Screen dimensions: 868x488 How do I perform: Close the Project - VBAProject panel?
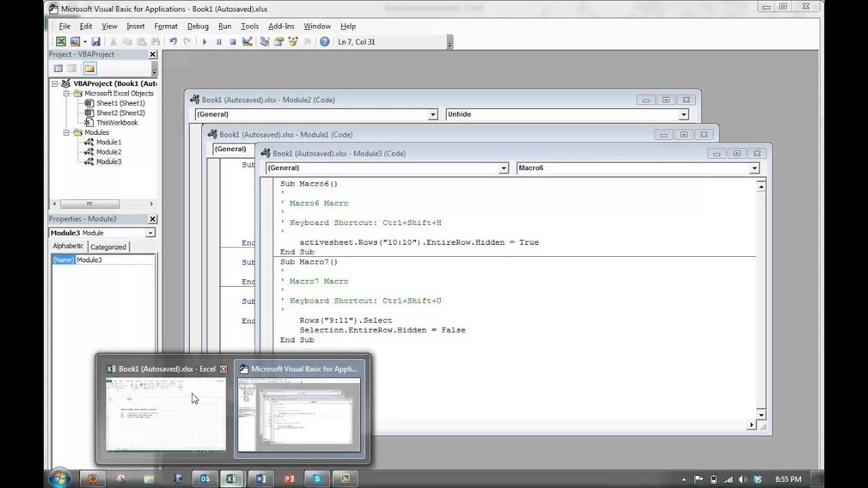153,54
